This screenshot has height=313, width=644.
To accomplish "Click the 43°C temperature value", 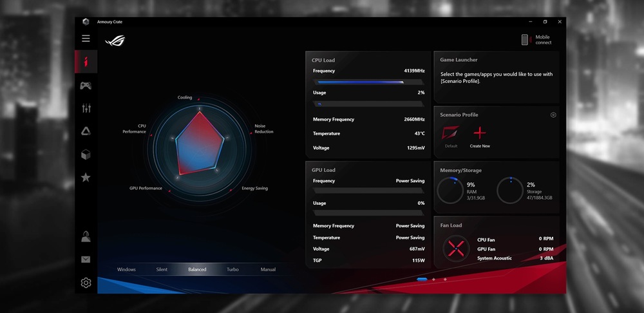I will point(419,133).
